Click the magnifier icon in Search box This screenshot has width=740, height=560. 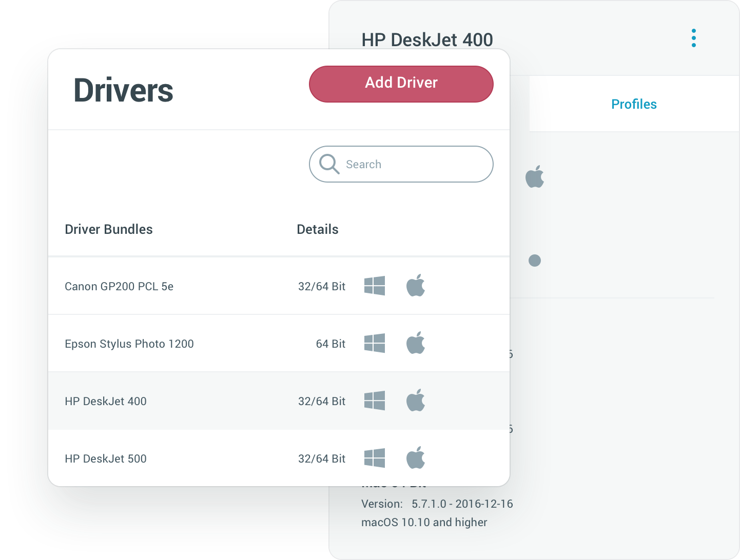pyautogui.click(x=329, y=164)
